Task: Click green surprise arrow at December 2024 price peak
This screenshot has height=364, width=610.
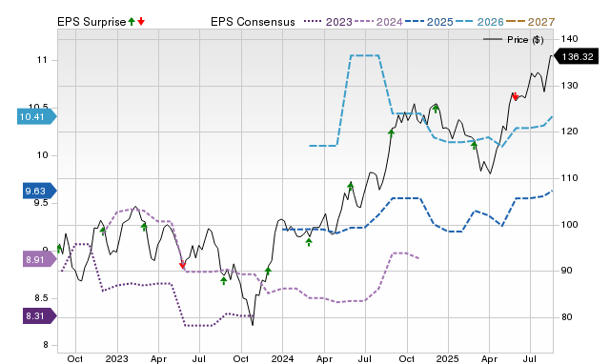Action: tap(436, 109)
